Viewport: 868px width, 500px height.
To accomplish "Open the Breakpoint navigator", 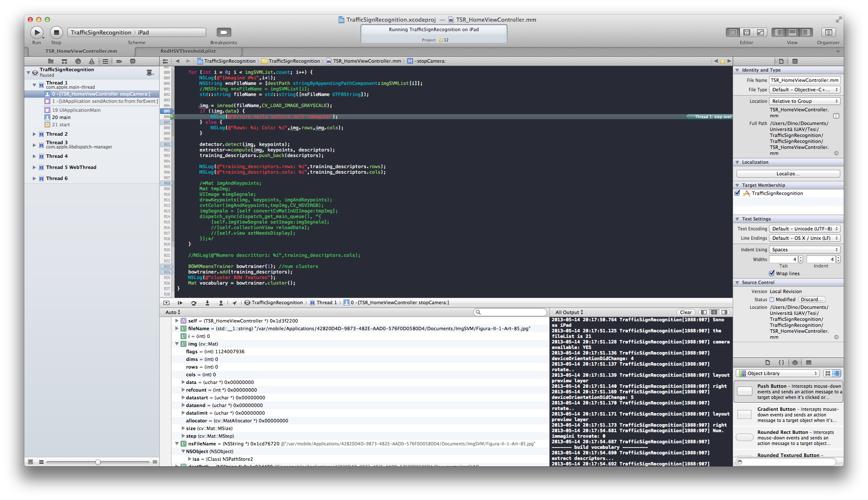I will [x=119, y=61].
